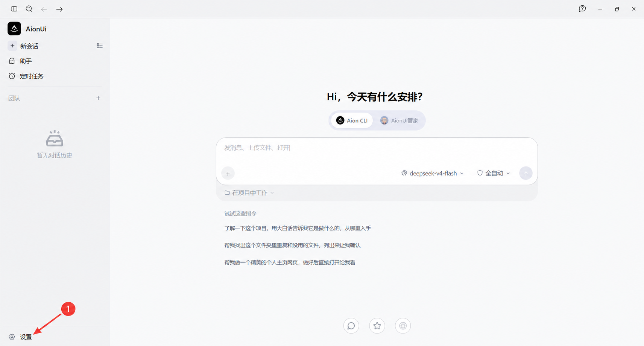This screenshot has width=644, height=346.
Task: Click the send arrow button
Action: pyautogui.click(x=526, y=173)
